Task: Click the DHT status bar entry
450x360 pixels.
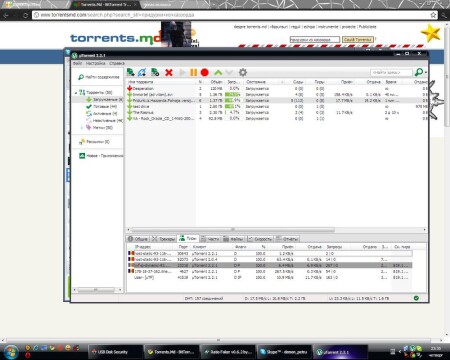Action: pyautogui.click(x=204, y=299)
